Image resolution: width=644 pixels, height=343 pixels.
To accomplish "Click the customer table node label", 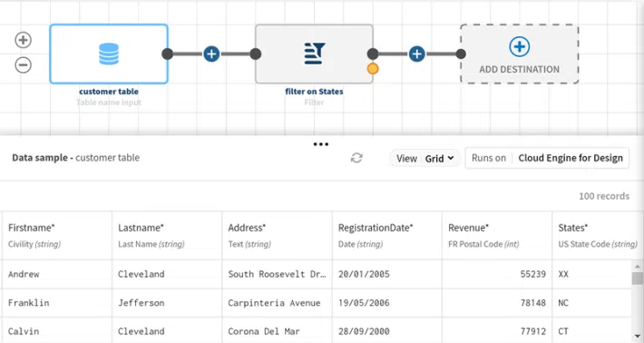I will point(109,91).
